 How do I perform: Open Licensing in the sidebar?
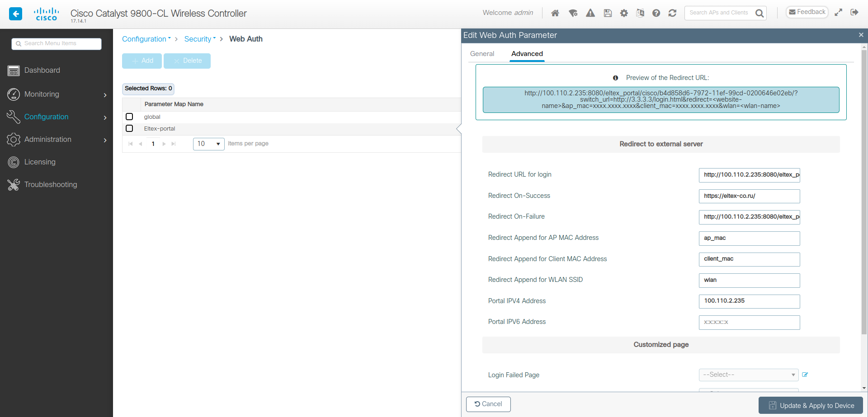pyautogui.click(x=40, y=162)
